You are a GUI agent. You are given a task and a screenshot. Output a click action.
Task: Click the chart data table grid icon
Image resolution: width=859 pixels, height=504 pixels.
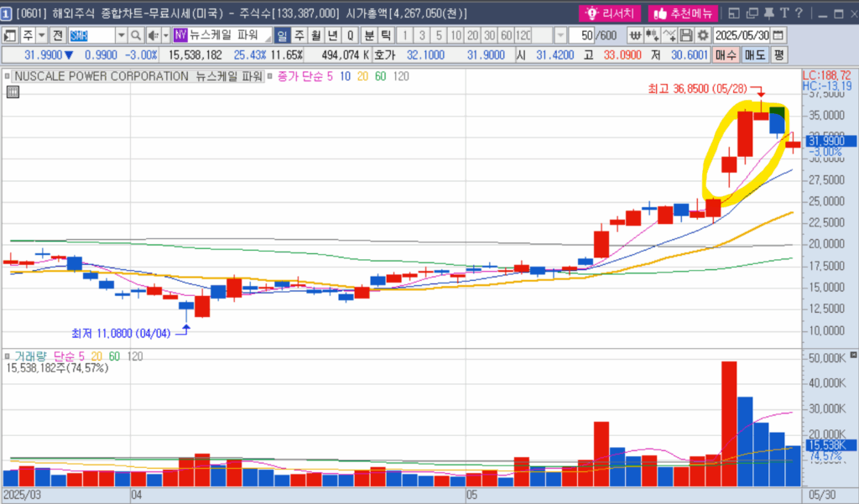point(13,92)
